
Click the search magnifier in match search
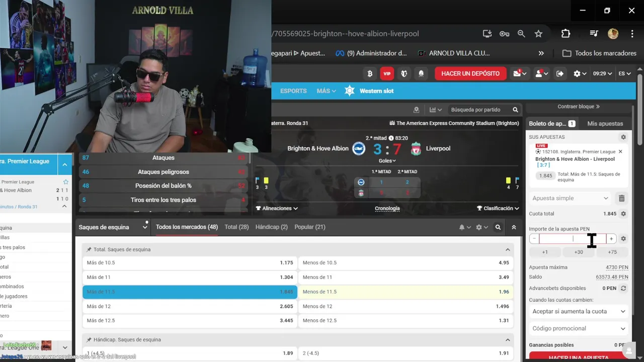click(x=515, y=110)
